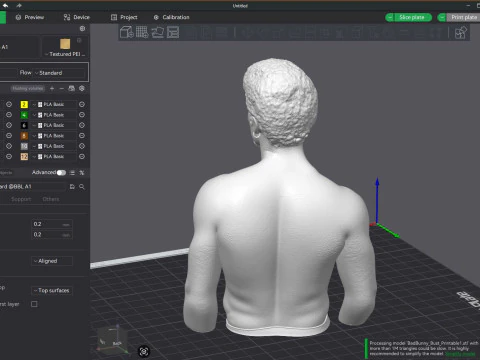Image resolution: width=480 pixels, height=360 pixels.
Task: Open the Textured PEI plate type dropdown
Action: (65, 54)
